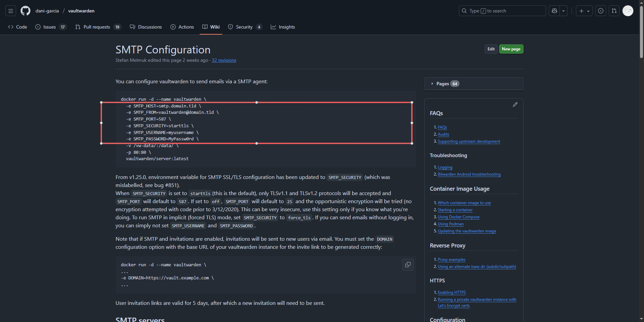This screenshot has width=644, height=322.
Task: Click the Edit page button
Action: (x=491, y=49)
